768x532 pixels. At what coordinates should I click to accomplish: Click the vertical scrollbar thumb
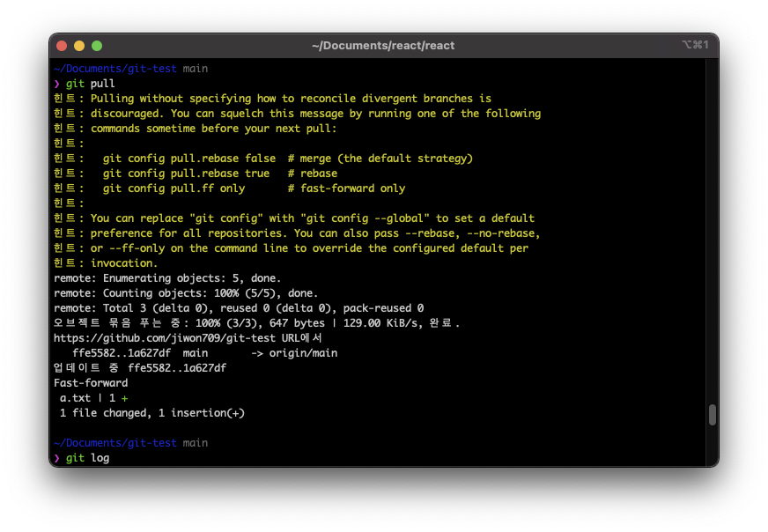point(713,415)
